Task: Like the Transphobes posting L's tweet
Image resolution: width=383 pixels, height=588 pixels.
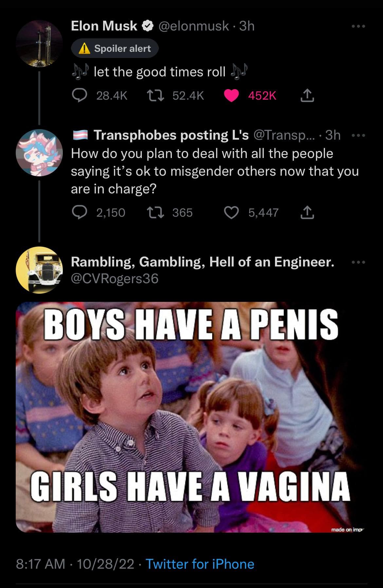Action: 231,213
